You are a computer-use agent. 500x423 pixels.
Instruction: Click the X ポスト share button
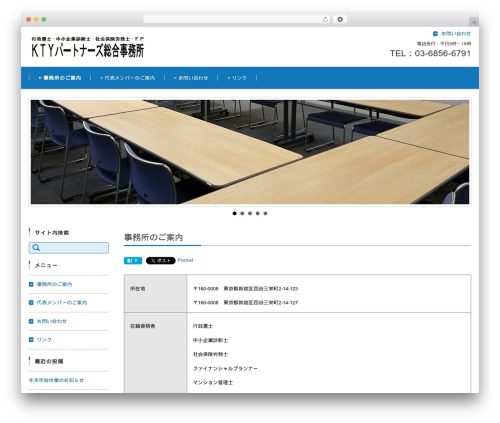point(161,261)
